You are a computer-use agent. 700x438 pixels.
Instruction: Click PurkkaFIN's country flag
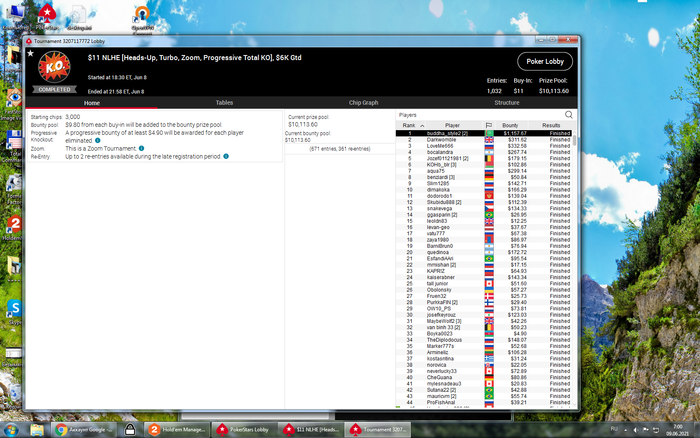489,302
